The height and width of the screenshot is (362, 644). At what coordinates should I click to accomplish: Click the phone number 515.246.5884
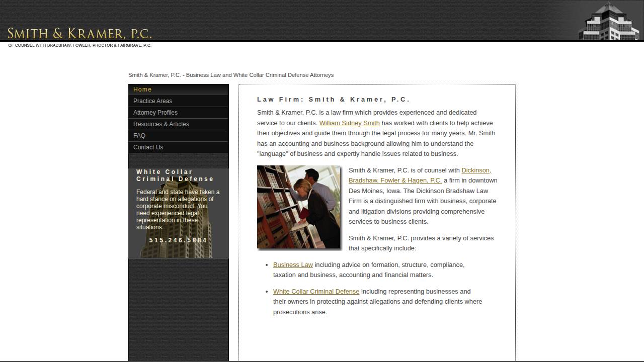pyautogui.click(x=178, y=240)
